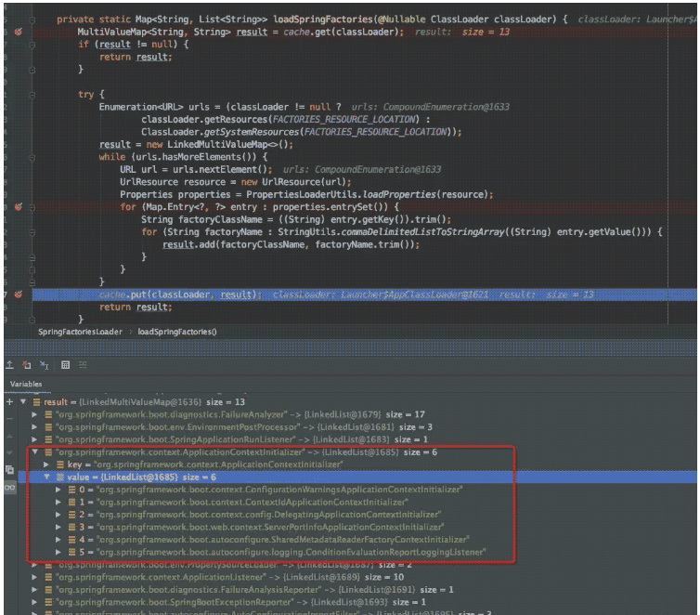This screenshot has height=615, width=700.
Task: Expand the EnvironmentPostProcessor entry
Action: pyautogui.click(x=34, y=427)
